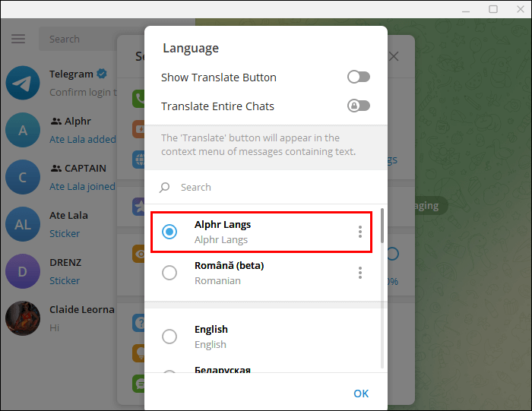This screenshot has width=532, height=411.
Task: Click the Беларуская language entry
Action: 223,370
